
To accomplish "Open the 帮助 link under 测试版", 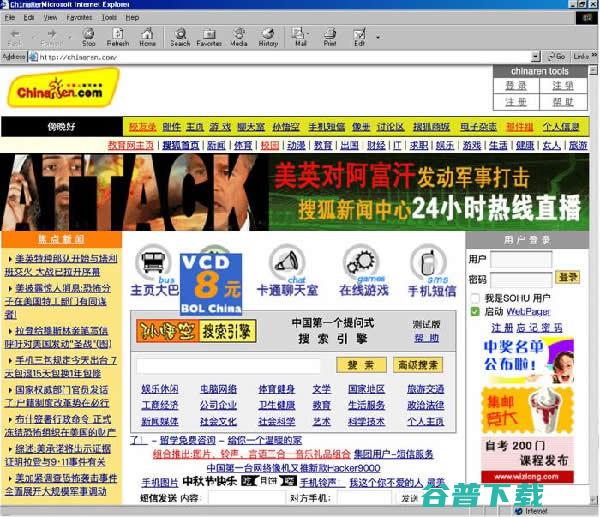I will [x=427, y=338].
